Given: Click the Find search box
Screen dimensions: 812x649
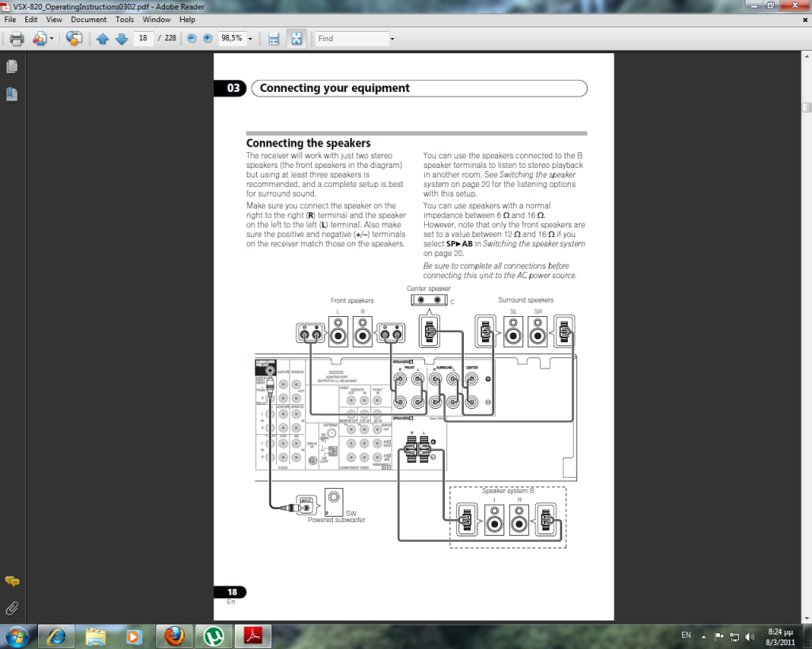Looking at the screenshot, I should click(x=352, y=38).
